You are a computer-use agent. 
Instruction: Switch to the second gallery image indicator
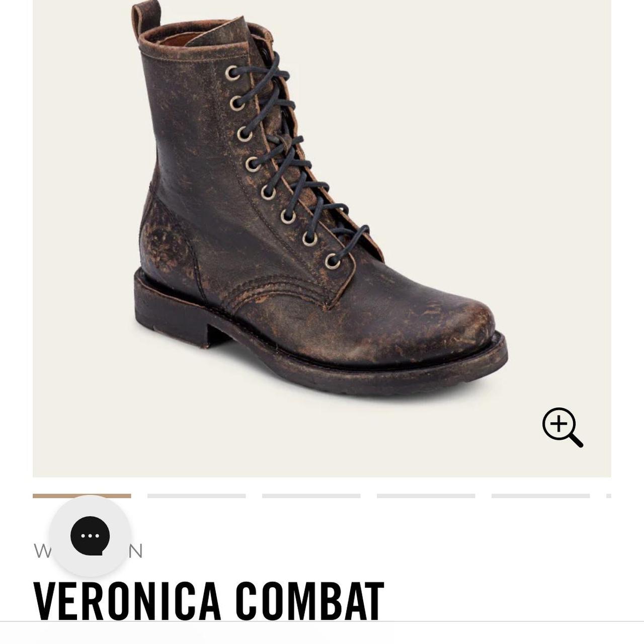[x=197, y=496]
